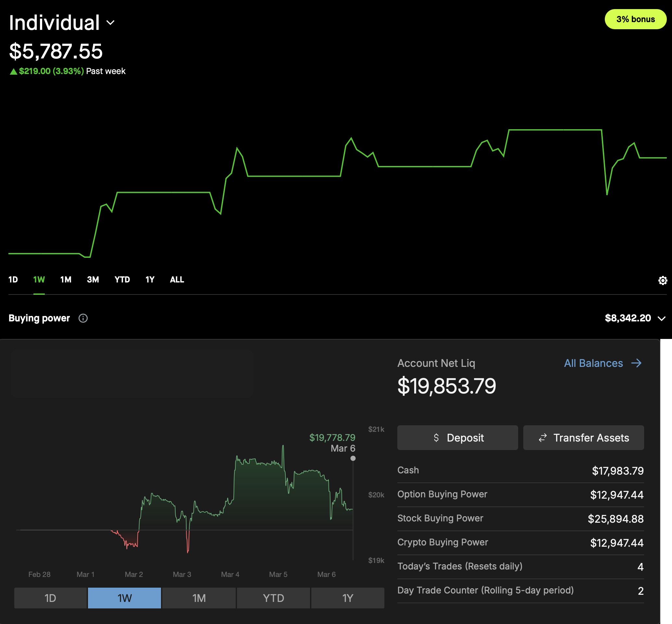This screenshot has height=624, width=672.
Task: Click Buying power info icon
Action: point(83,318)
